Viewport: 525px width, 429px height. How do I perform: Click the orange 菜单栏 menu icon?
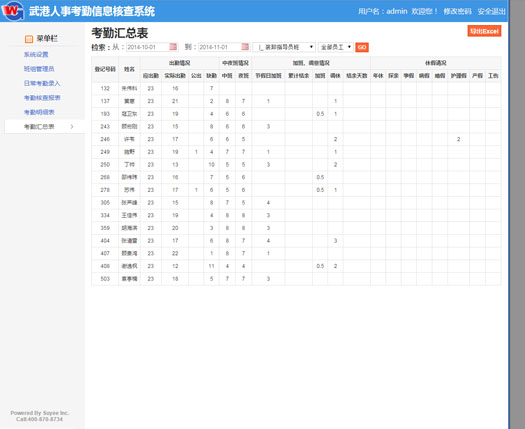(x=29, y=39)
